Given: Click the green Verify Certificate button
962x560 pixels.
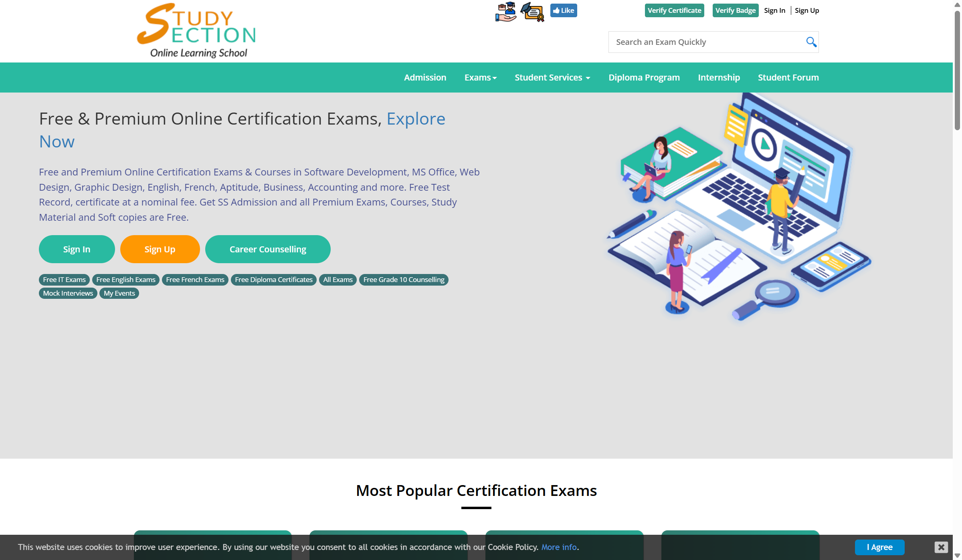Looking at the screenshot, I should coord(674,10).
